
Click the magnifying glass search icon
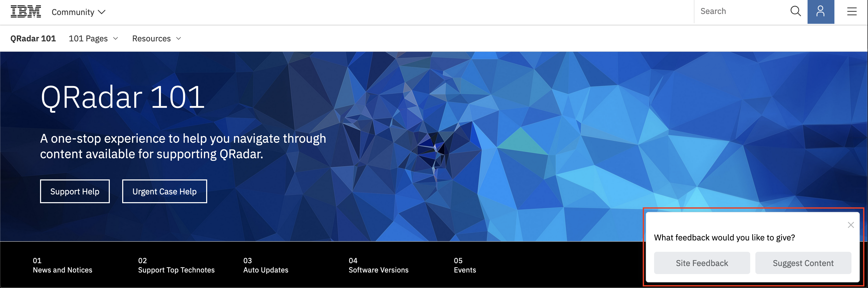pyautogui.click(x=796, y=11)
